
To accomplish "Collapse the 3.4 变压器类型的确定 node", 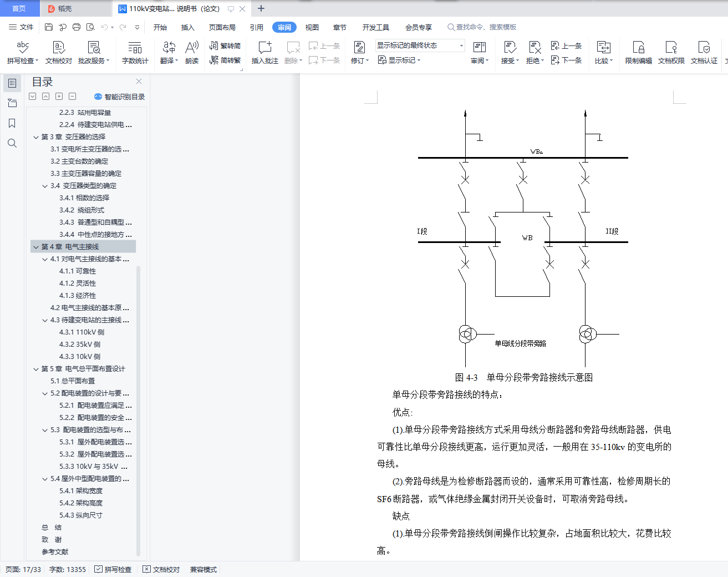I will pyautogui.click(x=45, y=186).
